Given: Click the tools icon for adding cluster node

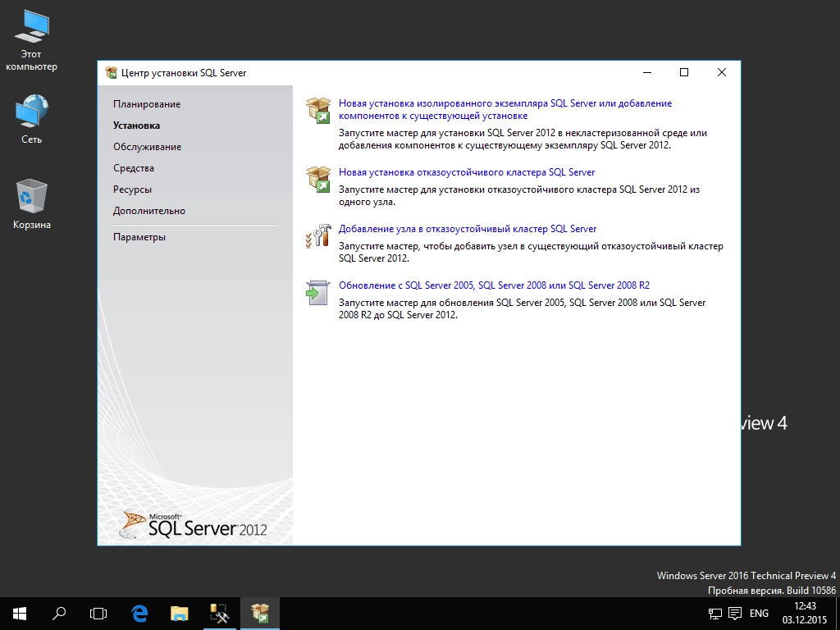Looking at the screenshot, I should tap(318, 235).
